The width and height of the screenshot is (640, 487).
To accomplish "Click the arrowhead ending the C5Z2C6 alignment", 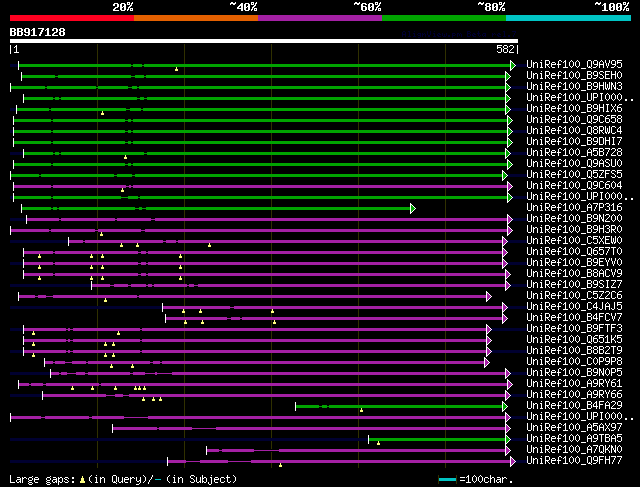I will tap(488, 296).
